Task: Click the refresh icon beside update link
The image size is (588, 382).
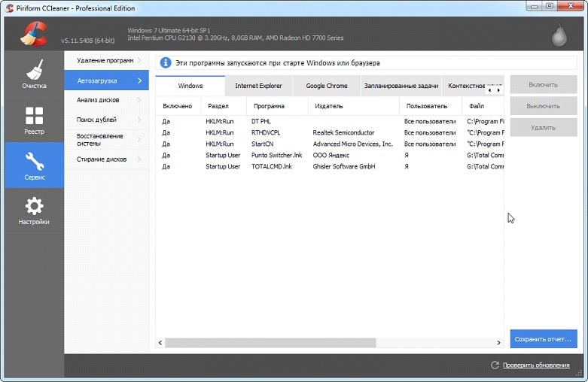Action: 495,365
